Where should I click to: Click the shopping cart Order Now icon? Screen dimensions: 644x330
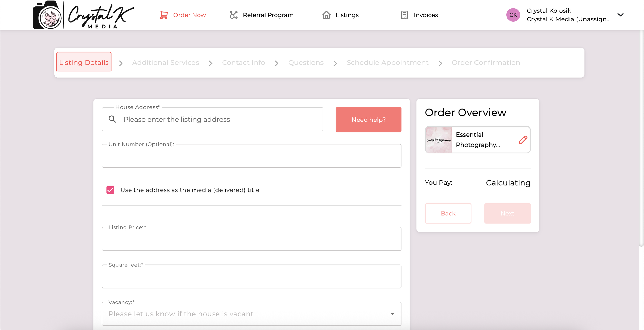point(164,15)
